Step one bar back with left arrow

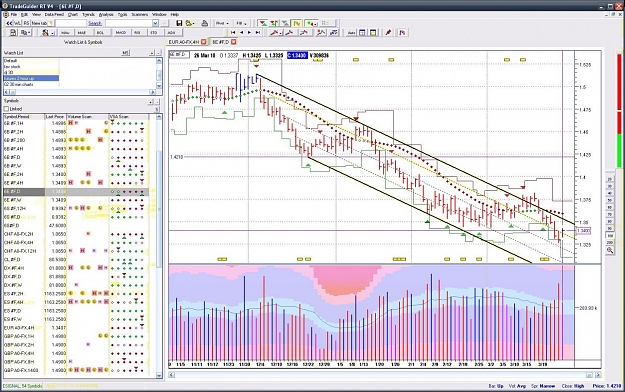pyautogui.click(x=242, y=33)
